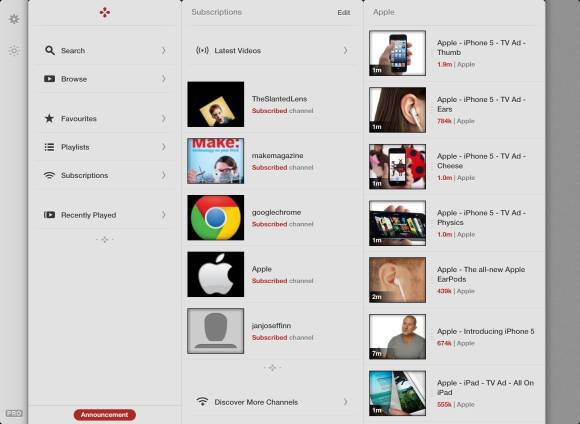
Task: Tap the red four-dot logo icon
Action: [105, 13]
